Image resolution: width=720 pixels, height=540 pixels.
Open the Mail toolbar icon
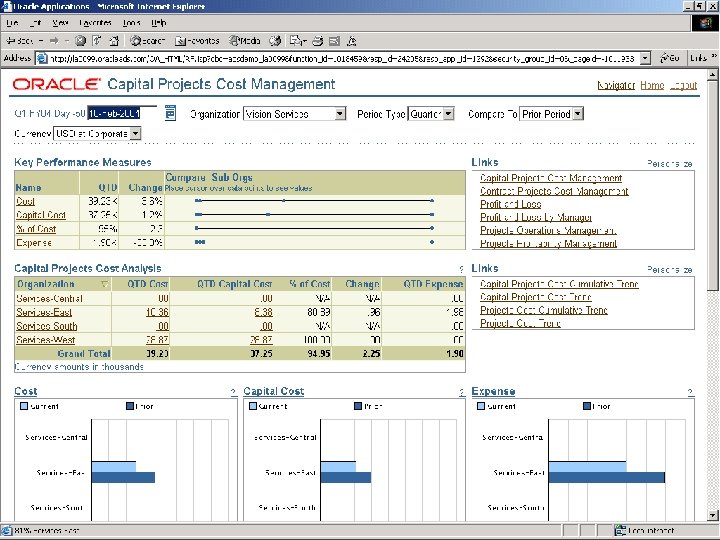[297, 41]
